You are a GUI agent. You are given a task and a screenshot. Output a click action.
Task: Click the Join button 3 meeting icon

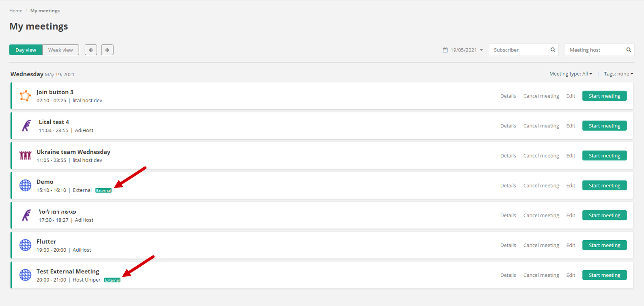[25, 96]
